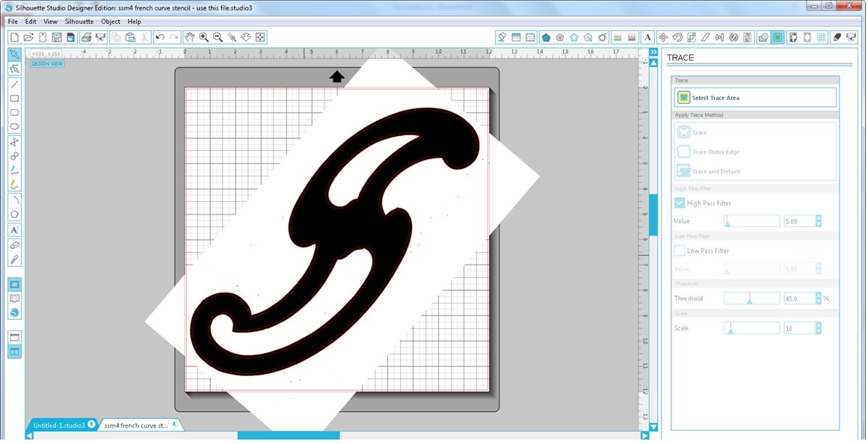Select the Rounded Rectangle tool
This screenshot has width=868, height=444.
(15, 112)
